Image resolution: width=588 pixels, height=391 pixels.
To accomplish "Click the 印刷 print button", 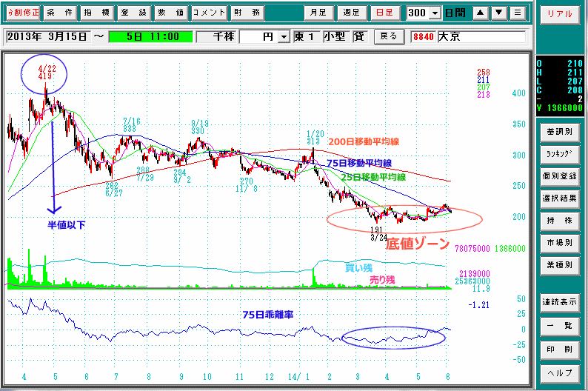I will [x=560, y=350].
